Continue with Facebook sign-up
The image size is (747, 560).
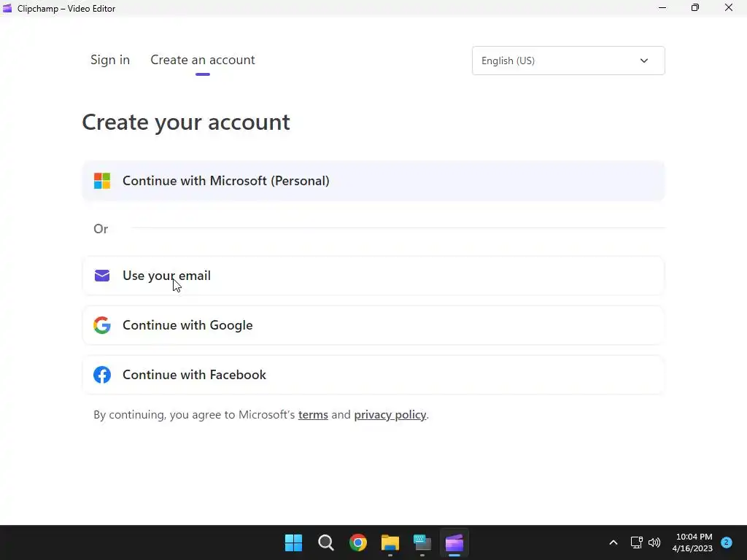[x=373, y=375]
